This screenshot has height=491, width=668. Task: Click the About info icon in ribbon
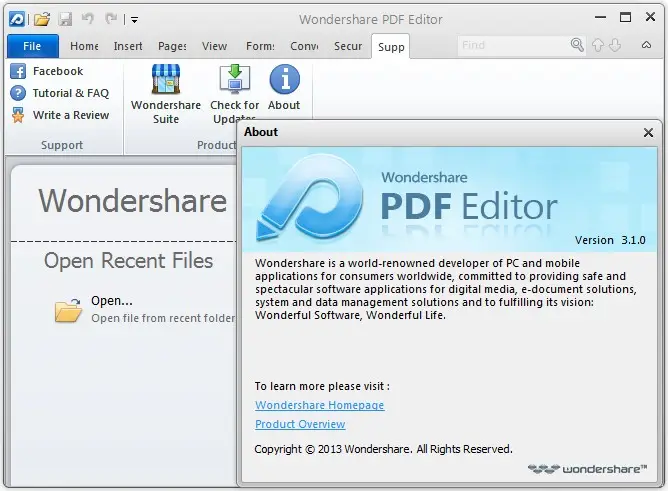[x=284, y=79]
